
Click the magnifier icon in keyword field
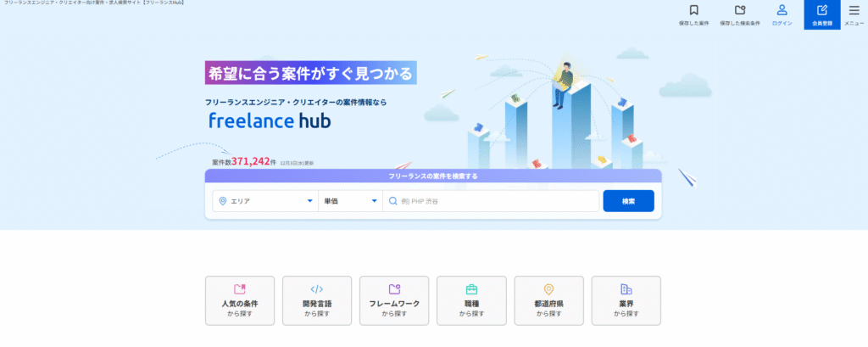coord(393,201)
